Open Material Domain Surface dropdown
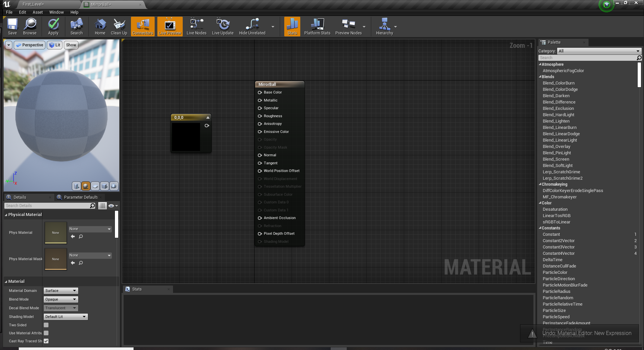This screenshot has height=350, width=644. (61, 291)
